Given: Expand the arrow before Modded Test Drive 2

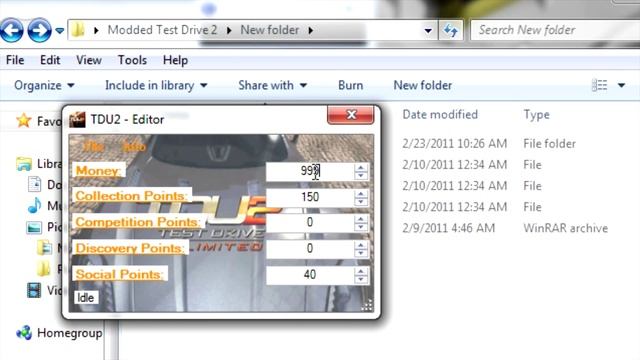Looking at the screenshot, I should pyautogui.click(x=96, y=30).
